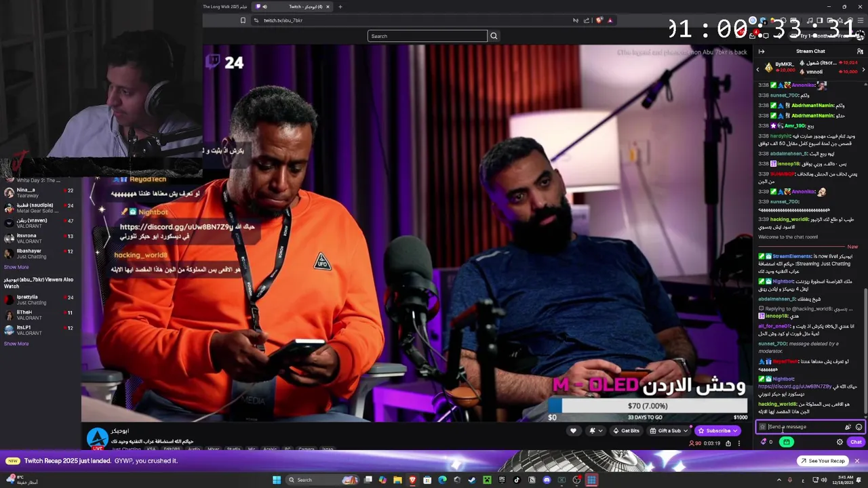Image resolution: width=868 pixels, height=488 pixels.
Task: Open Microsoft Edge from taskbar
Action: point(442,480)
